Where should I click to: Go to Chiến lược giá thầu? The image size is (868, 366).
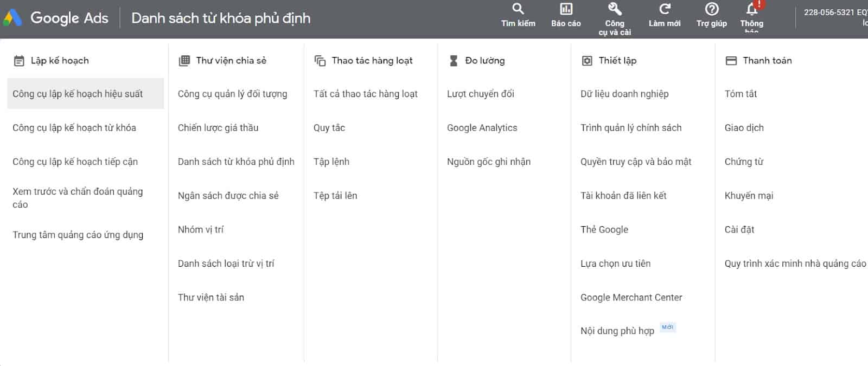[x=218, y=128]
